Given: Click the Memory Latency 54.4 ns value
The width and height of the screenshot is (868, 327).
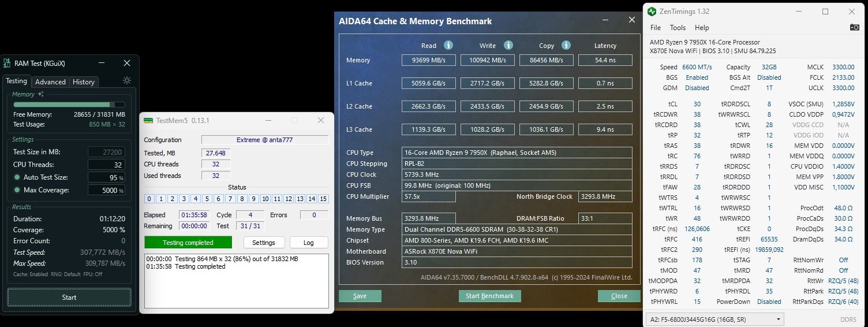Looking at the screenshot, I should click(605, 60).
